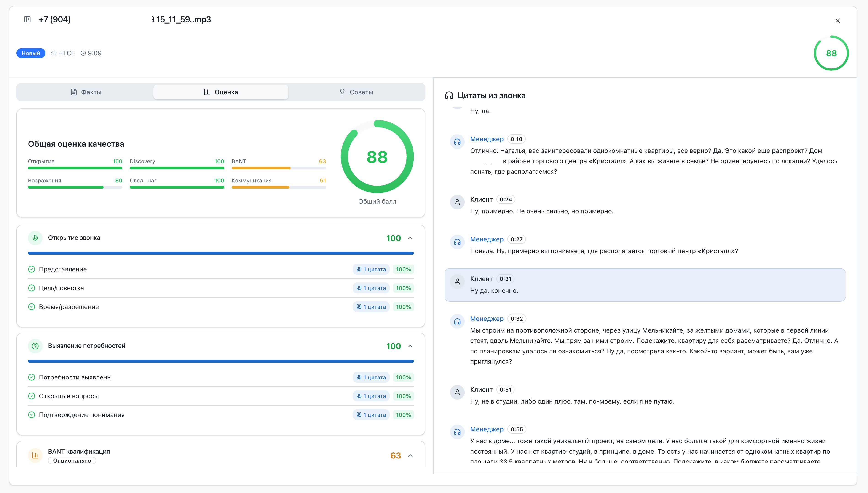Click check circle next to Время/разрешение
The width and height of the screenshot is (868, 493).
click(x=32, y=307)
